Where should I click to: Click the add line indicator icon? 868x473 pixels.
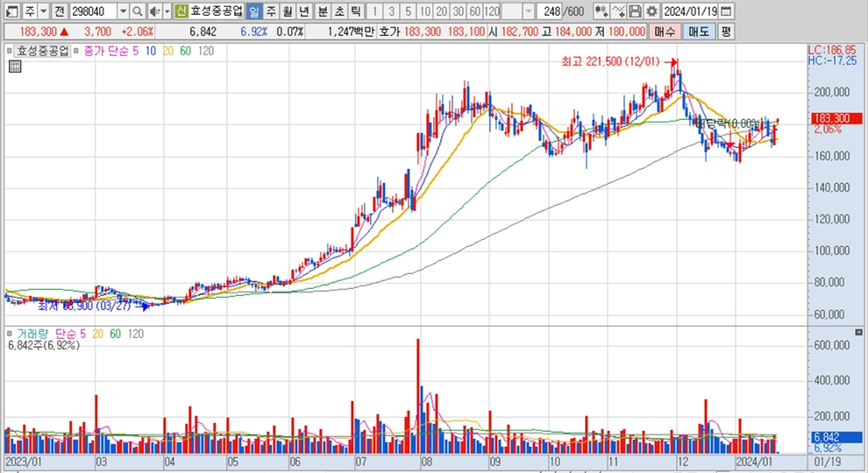tap(618, 11)
